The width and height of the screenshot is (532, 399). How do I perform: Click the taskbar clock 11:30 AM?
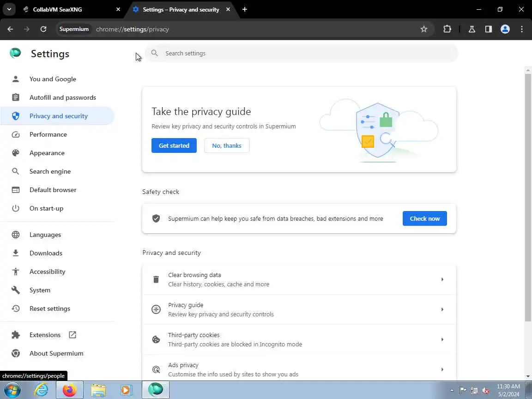[508, 387]
